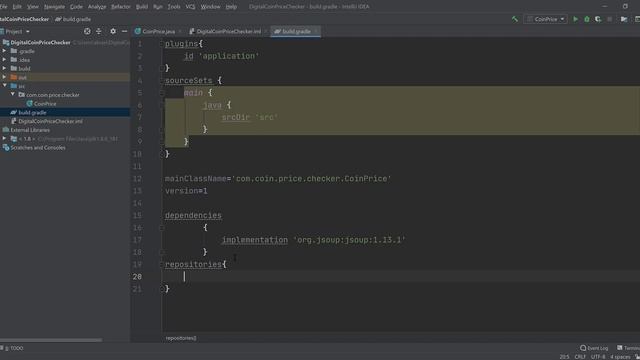
Task: Collapse the src folder
Action: 4,86
